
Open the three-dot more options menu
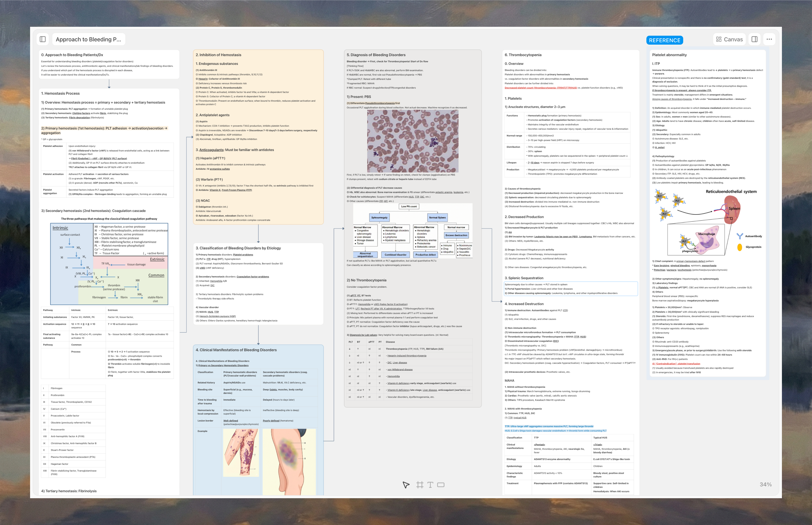(769, 39)
